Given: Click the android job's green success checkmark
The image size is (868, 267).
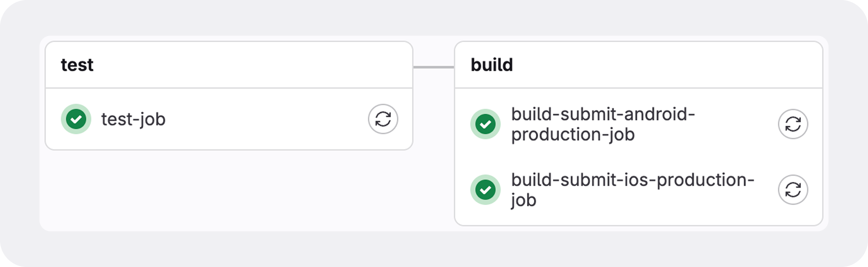Looking at the screenshot, I should pos(485,124).
